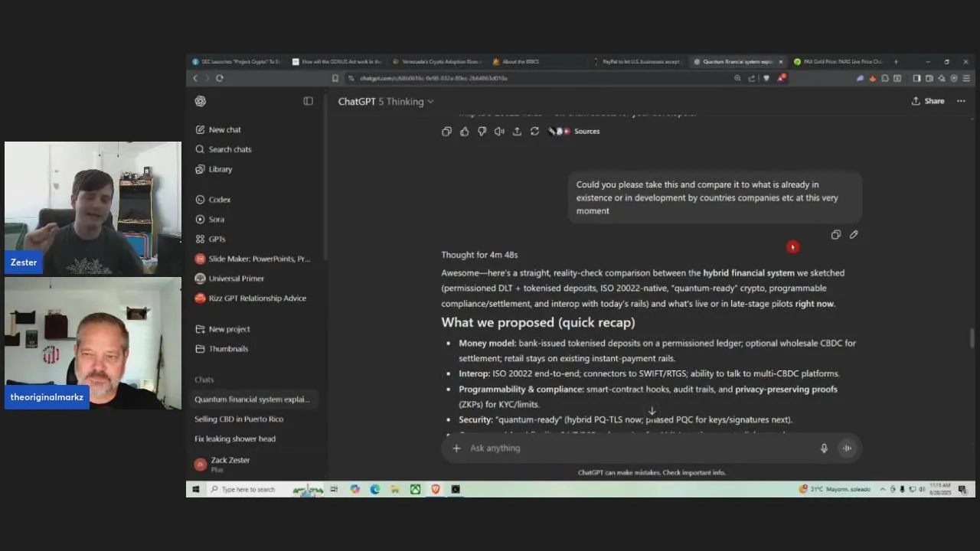Click the Share button
This screenshot has width=980, height=551.
927,101
